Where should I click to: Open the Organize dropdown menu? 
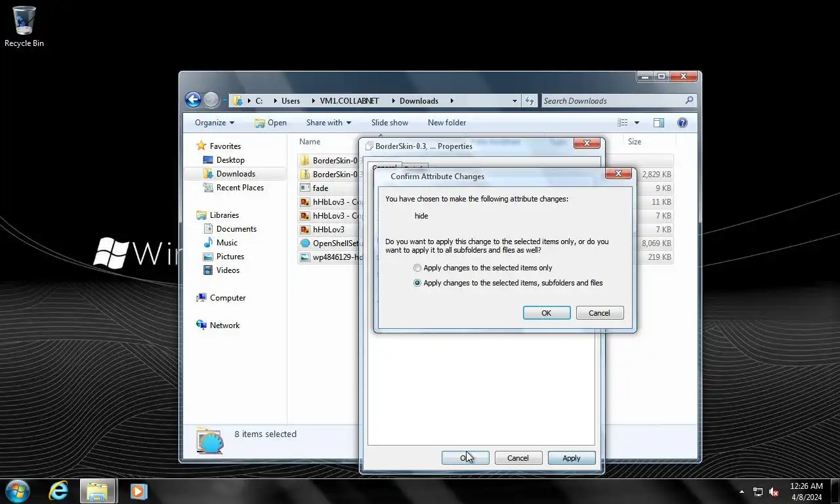click(x=215, y=123)
